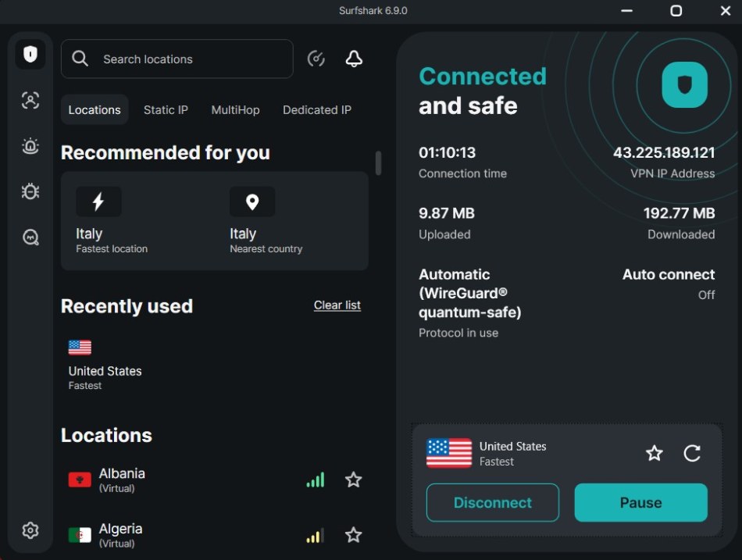This screenshot has height=560, width=742.
Task: Click the VPN IP Address 43.225.189.121
Action: [663, 152]
